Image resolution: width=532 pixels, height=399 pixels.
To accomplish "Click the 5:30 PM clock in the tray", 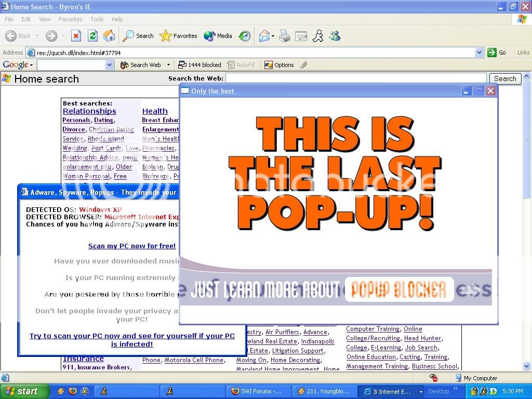I will coord(512,391).
